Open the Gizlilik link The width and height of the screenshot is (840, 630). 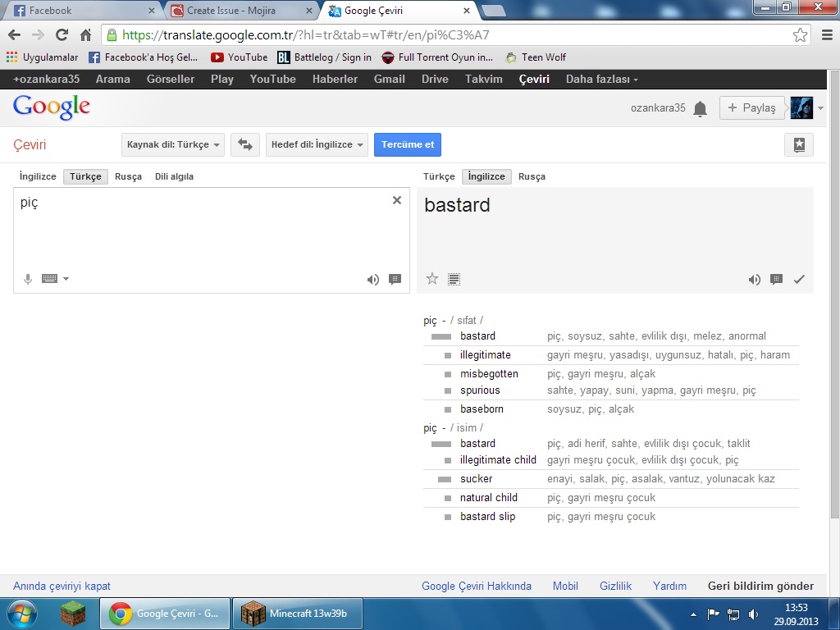[x=615, y=586]
